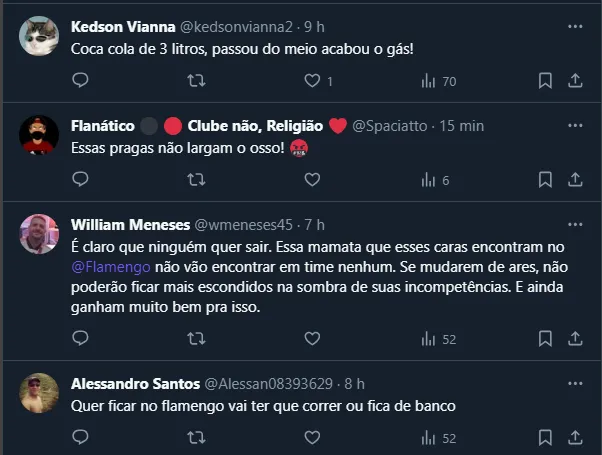Reply to Flanático's tweet
Viewport: 602px width, 455px height.
[x=81, y=180]
